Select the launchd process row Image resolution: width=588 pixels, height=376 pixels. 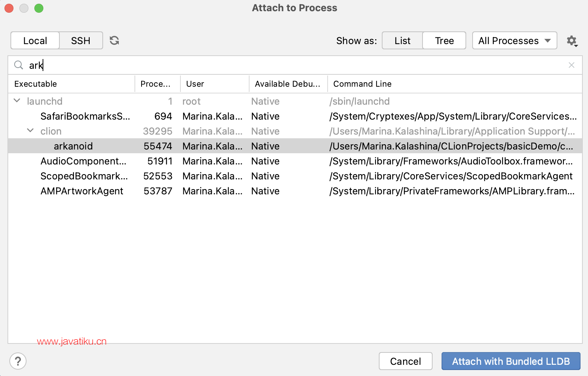pyautogui.click(x=295, y=101)
